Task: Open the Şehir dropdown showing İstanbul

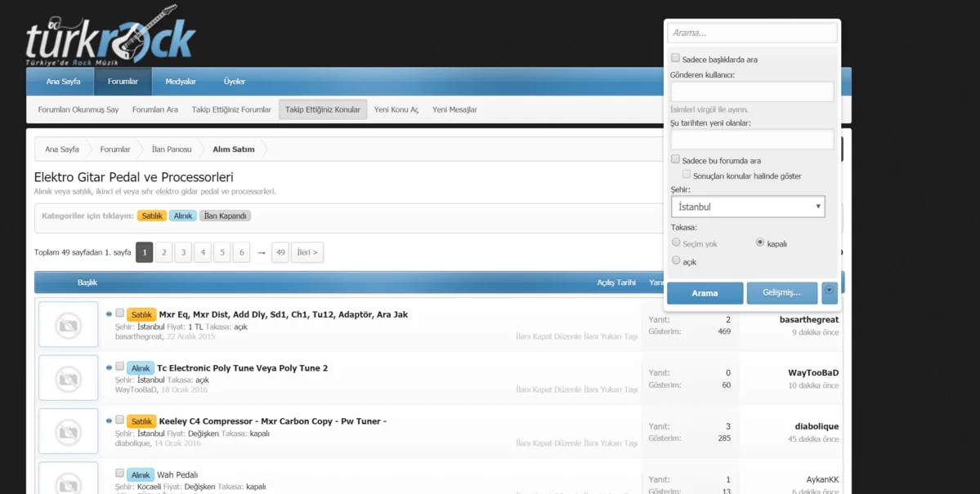Action: coord(748,207)
